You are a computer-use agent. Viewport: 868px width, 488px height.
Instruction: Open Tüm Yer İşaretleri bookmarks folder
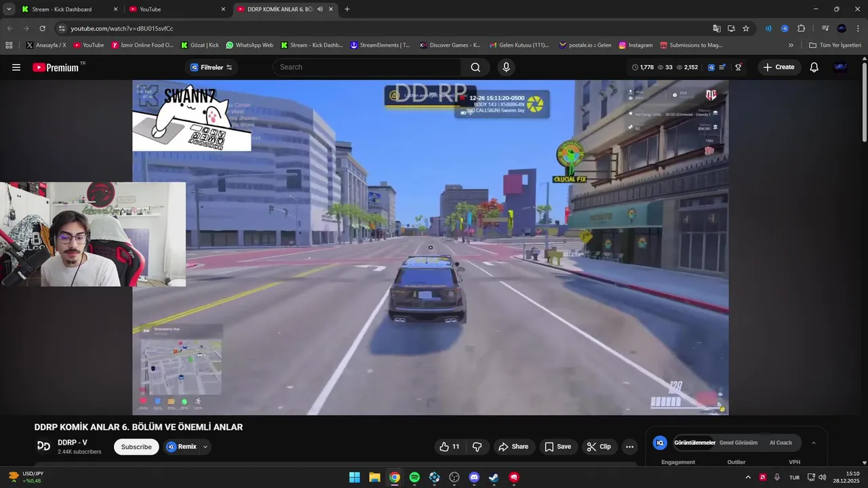point(835,45)
